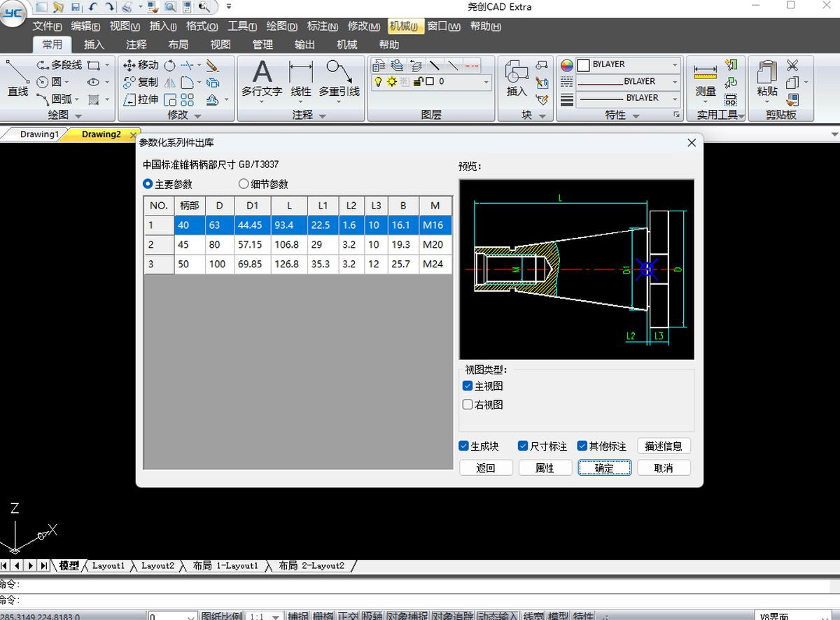Click the lineweight stacked lines icon
840x620 pixels.
click(567, 99)
